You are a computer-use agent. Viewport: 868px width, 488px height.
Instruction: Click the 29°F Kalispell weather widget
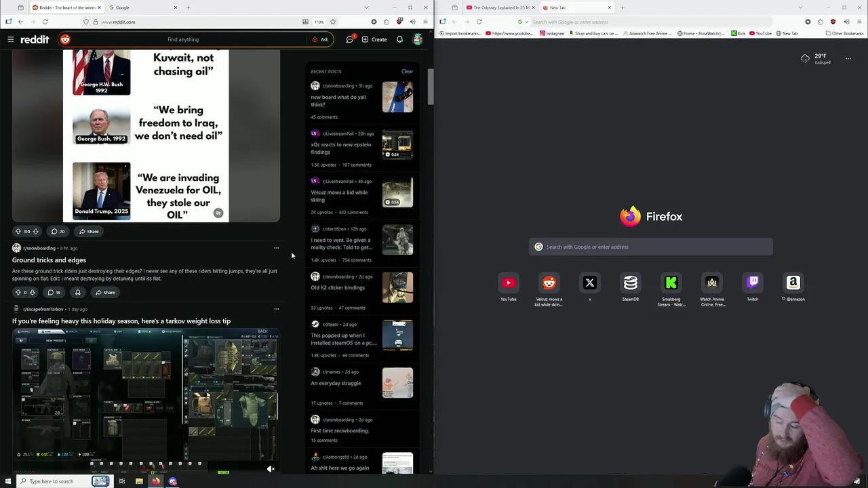(816, 59)
